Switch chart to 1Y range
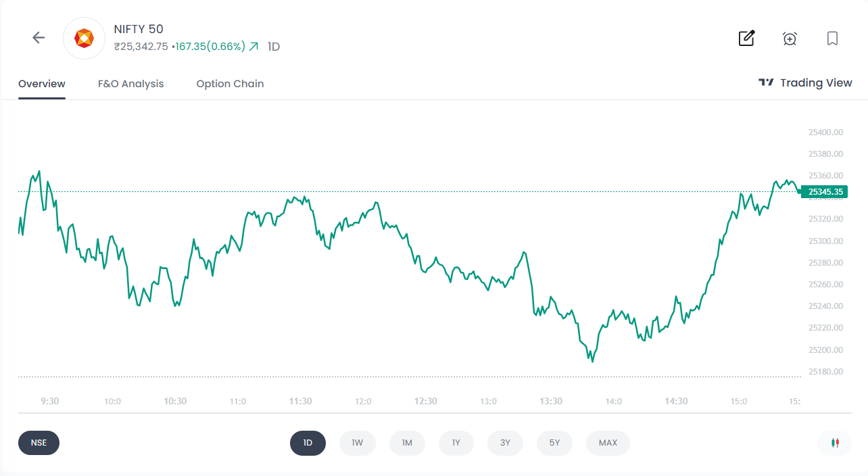 pos(456,443)
